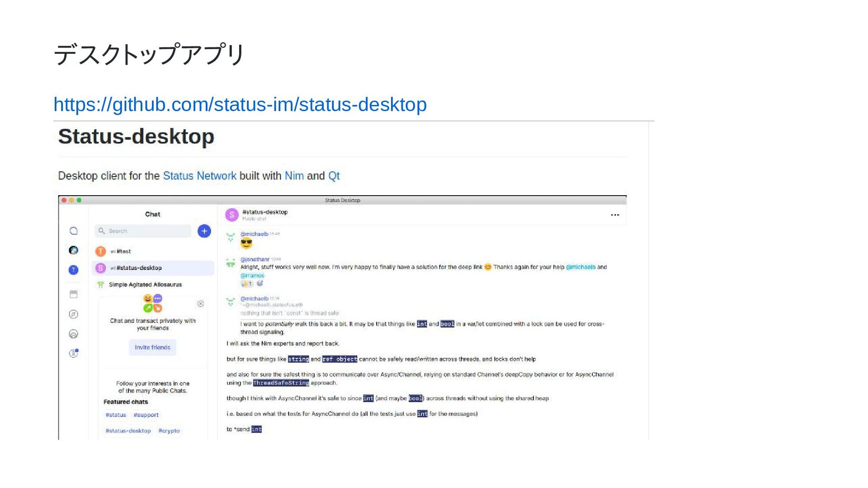Focus the chat Search field
Image resolution: width=868 pixels, height=488 pixels.
tap(143, 231)
